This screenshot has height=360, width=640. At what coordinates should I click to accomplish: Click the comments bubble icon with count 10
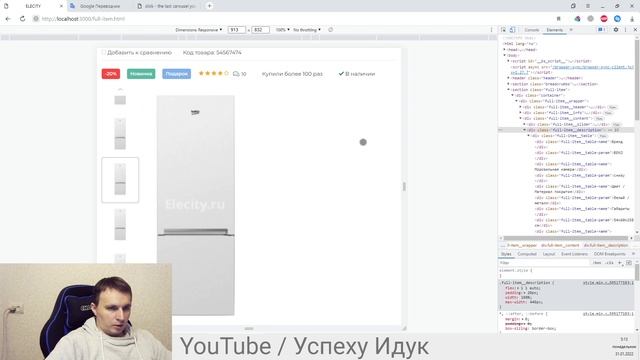click(236, 74)
